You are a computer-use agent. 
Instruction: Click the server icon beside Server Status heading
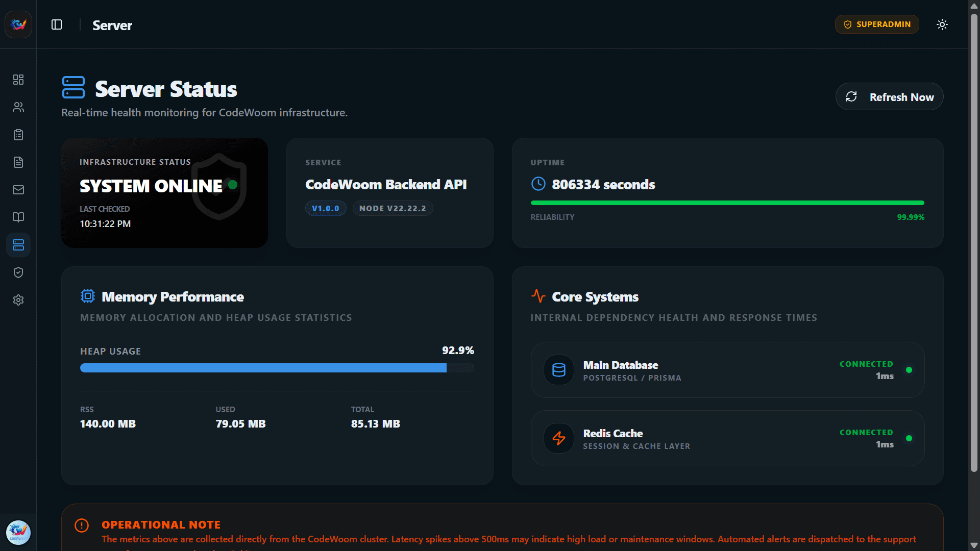[x=73, y=87]
